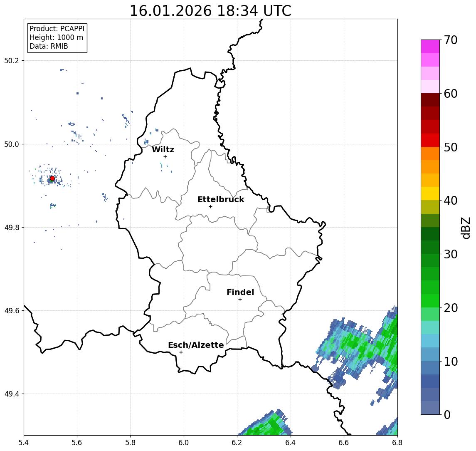Click the colorbar tick label 40
This screenshot has width=476, height=451.
(451, 201)
